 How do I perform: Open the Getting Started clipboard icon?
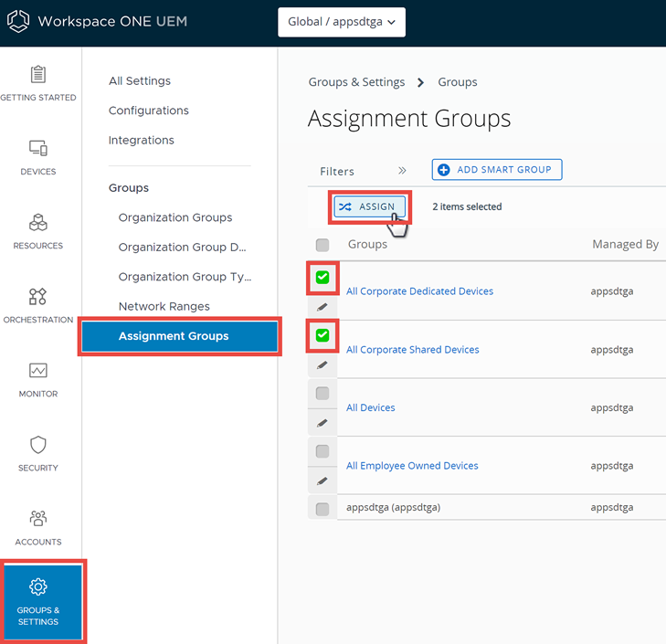coord(38,74)
